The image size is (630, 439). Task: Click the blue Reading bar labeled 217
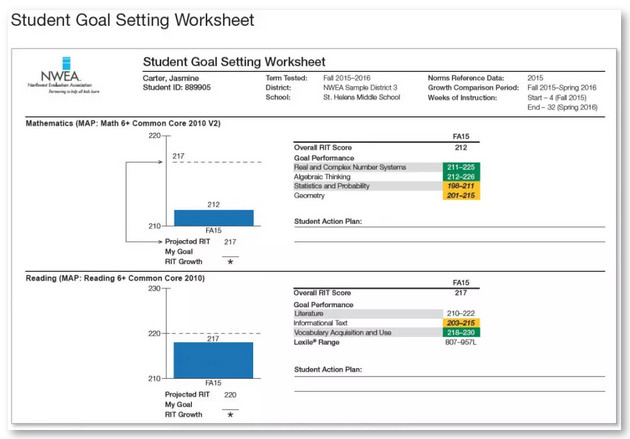pyautogui.click(x=213, y=360)
